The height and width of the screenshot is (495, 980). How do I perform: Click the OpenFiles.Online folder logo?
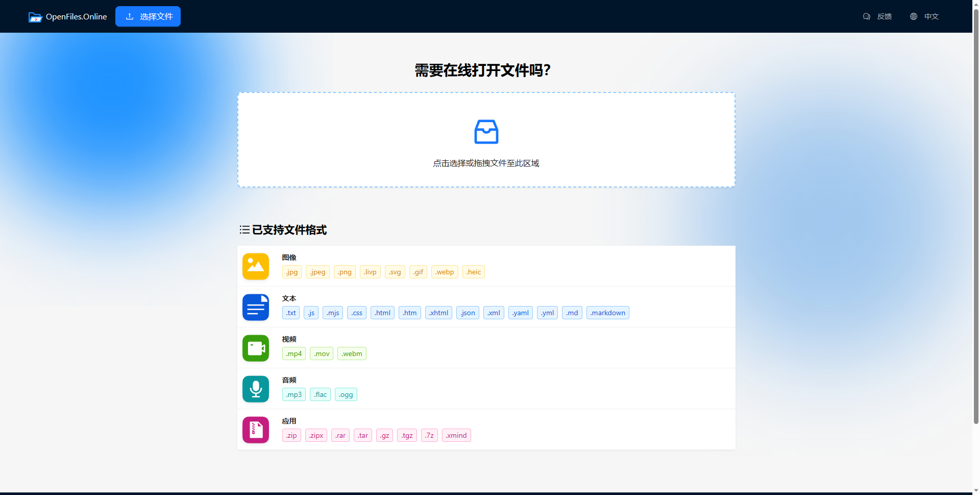[x=35, y=17]
